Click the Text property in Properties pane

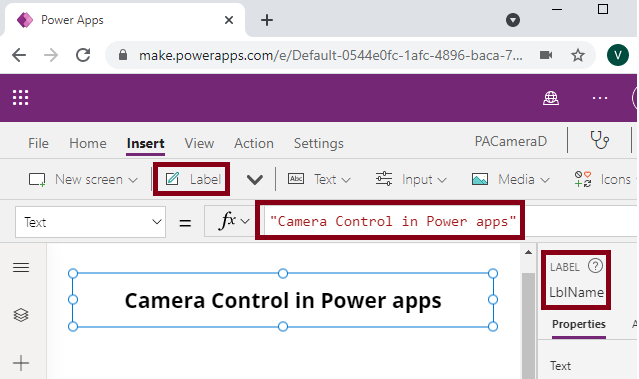tap(560, 366)
